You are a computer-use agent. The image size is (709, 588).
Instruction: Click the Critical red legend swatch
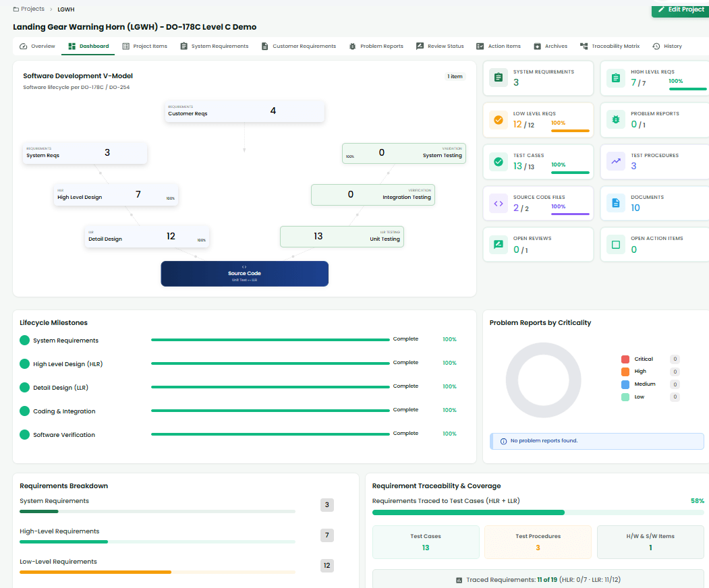click(625, 359)
